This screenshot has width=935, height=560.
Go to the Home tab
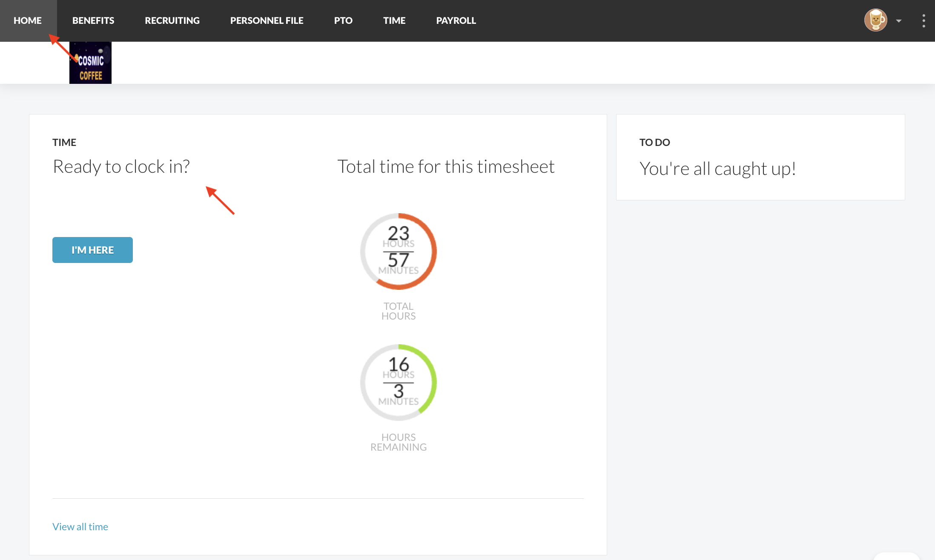(x=28, y=20)
